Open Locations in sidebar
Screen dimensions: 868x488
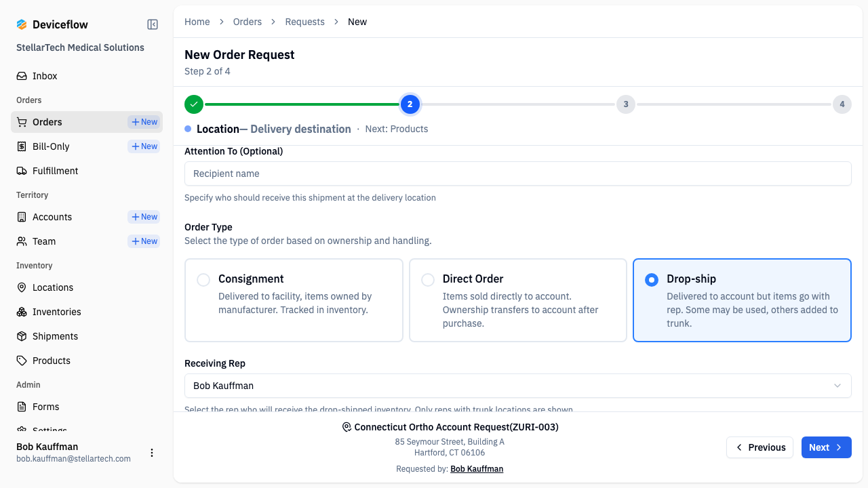pos(87,287)
